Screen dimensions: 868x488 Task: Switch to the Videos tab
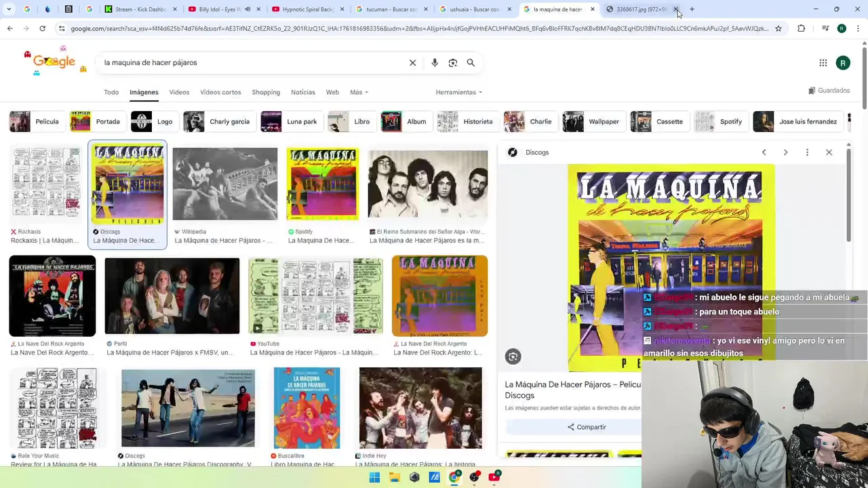pyautogui.click(x=179, y=92)
